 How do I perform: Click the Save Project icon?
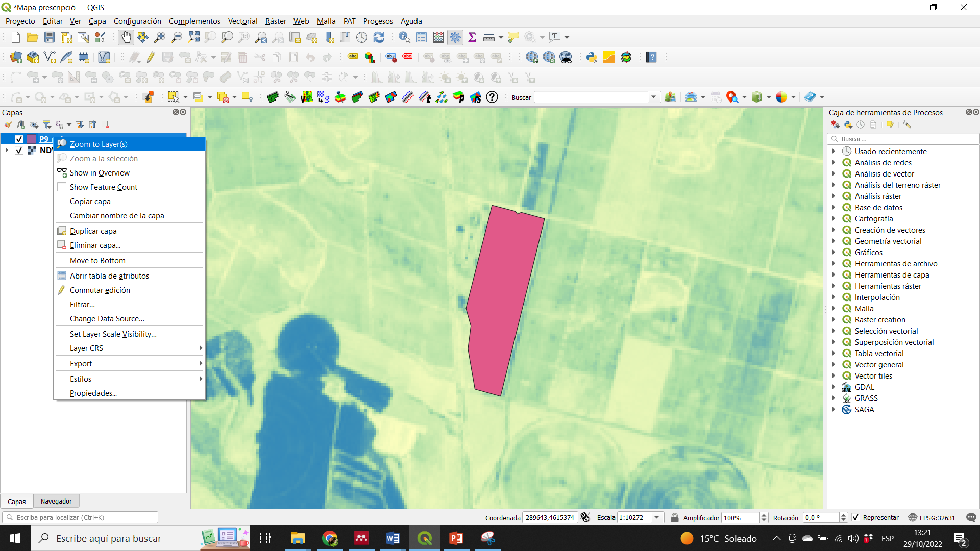pos(50,37)
